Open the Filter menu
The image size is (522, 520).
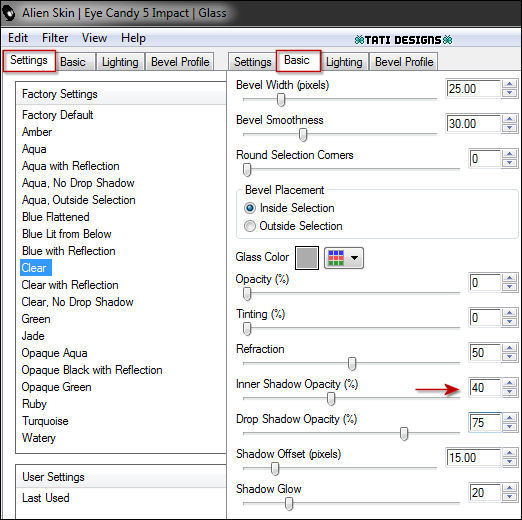55,38
